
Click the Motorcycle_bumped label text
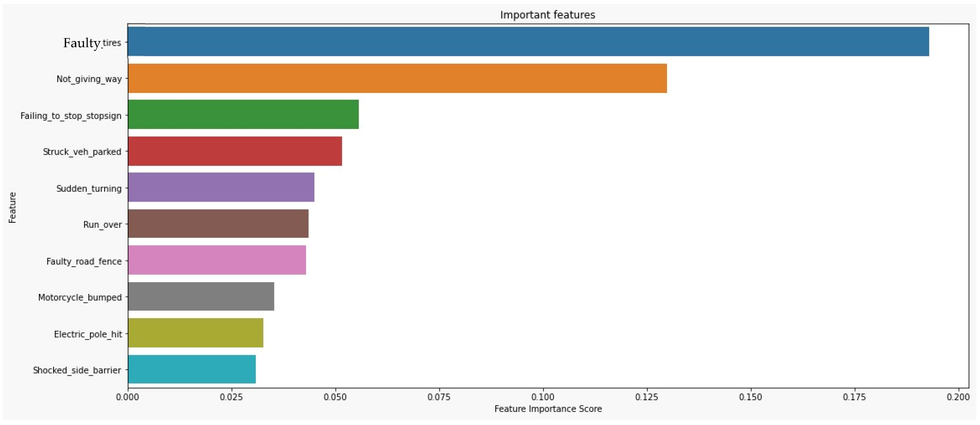point(80,297)
